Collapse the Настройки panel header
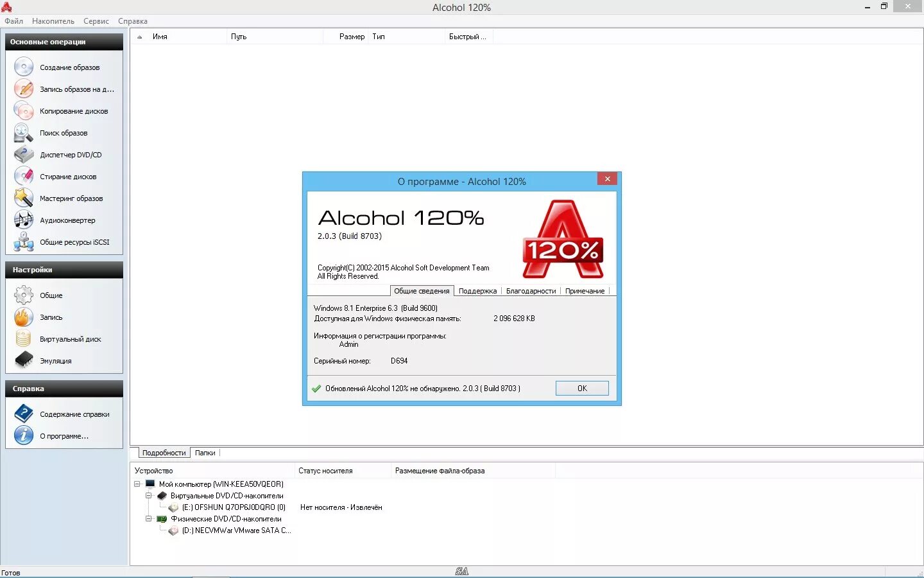 pyautogui.click(x=64, y=270)
